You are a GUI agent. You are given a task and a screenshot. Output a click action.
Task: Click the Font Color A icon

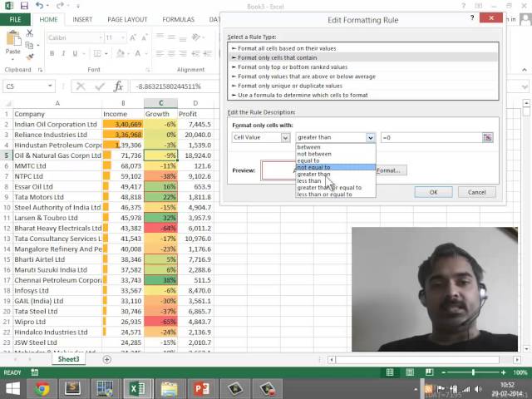(138, 53)
